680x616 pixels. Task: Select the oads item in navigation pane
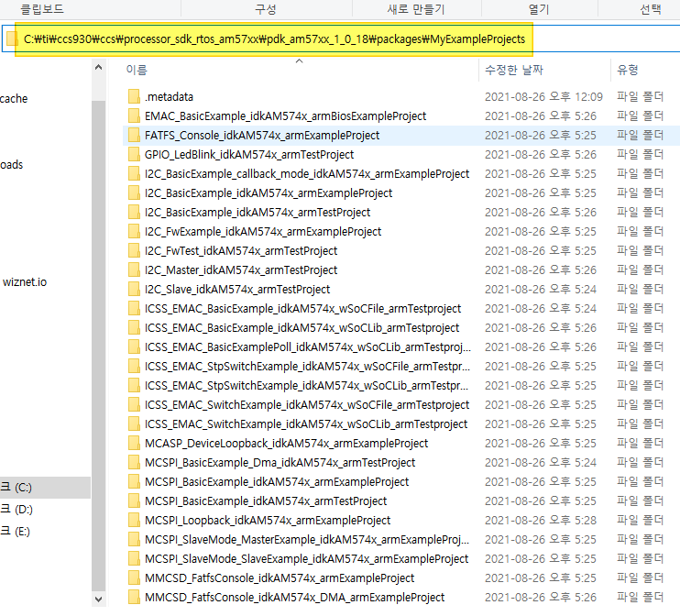tap(11, 165)
